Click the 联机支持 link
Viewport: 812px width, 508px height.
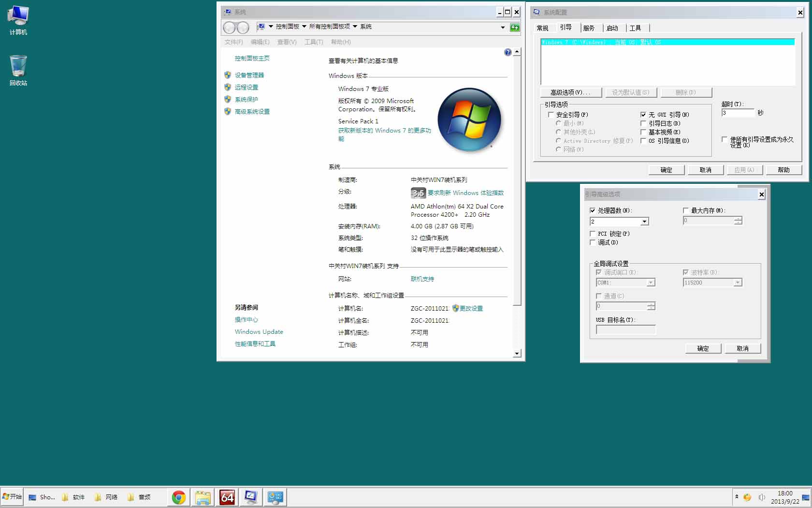[422, 279]
